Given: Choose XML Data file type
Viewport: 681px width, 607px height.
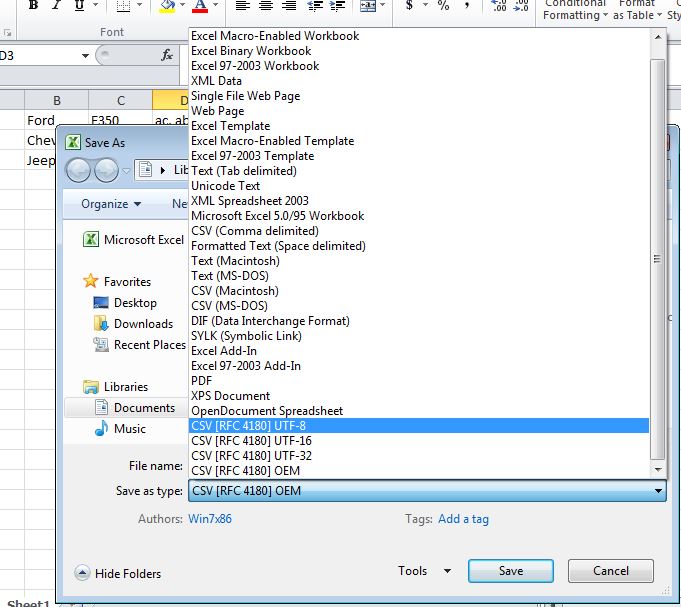Looking at the screenshot, I should point(419,81).
